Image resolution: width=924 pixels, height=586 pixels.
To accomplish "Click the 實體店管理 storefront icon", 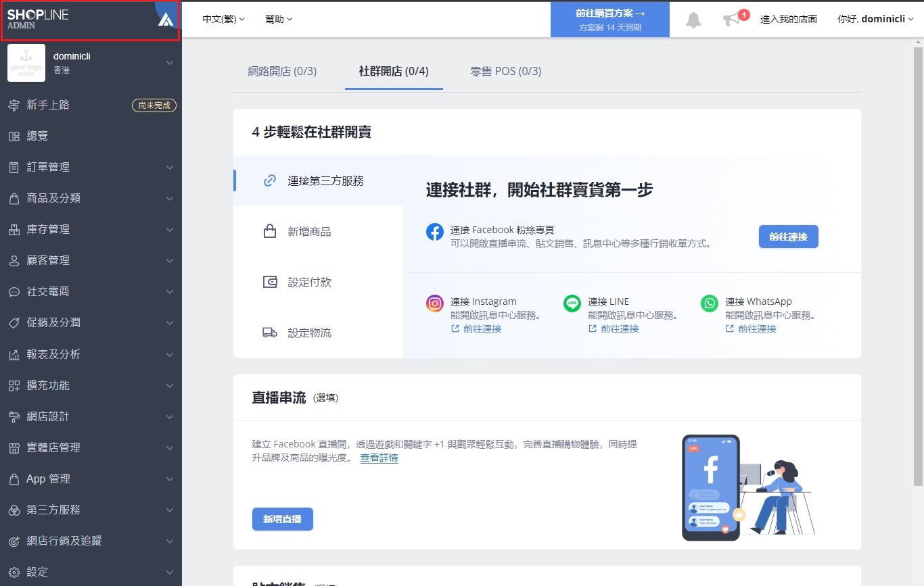I will pos(14,448).
